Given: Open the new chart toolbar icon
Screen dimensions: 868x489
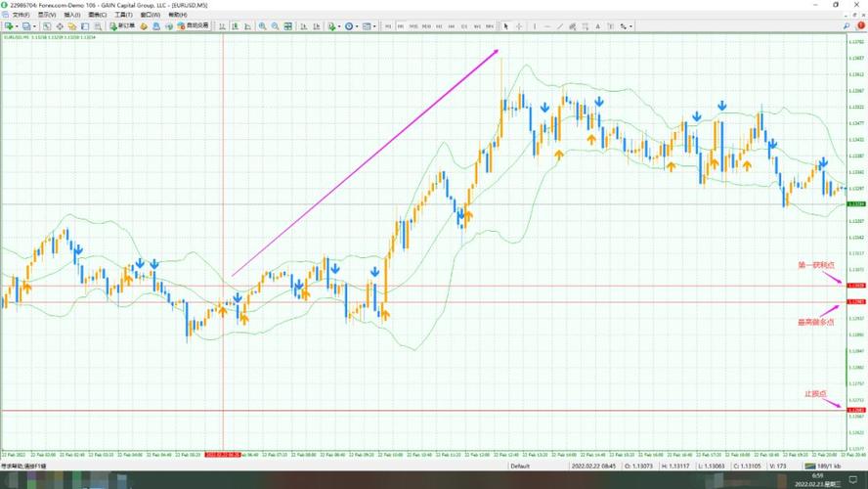Looking at the screenshot, I should tap(9, 26).
